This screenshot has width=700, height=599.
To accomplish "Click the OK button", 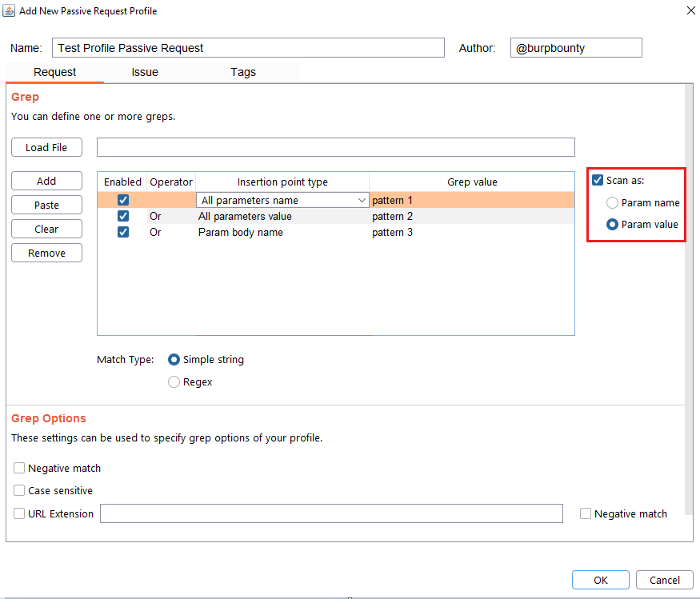I will pos(600,581).
